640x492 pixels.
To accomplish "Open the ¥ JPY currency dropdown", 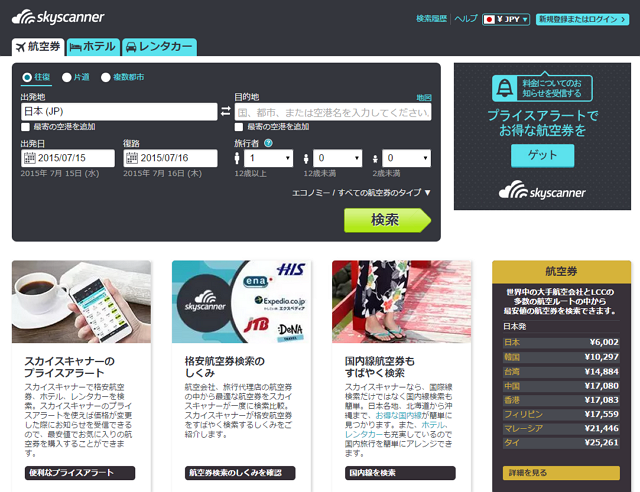I will (x=506, y=19).
